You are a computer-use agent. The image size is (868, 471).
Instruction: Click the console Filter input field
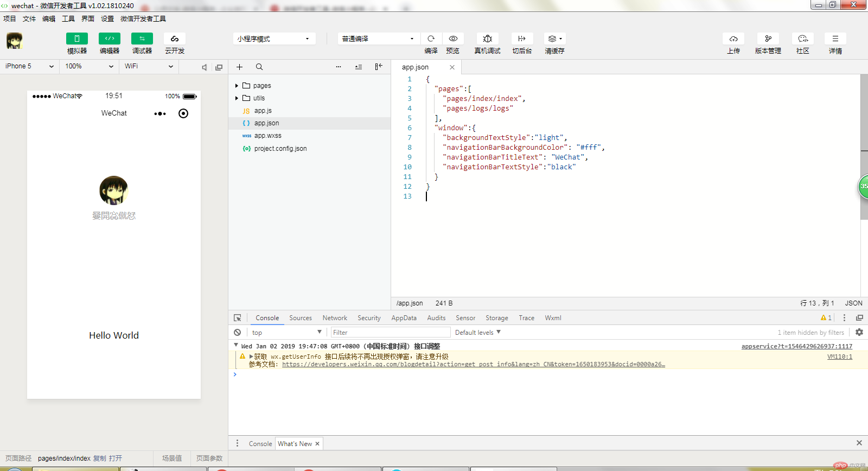pos(391,332)
